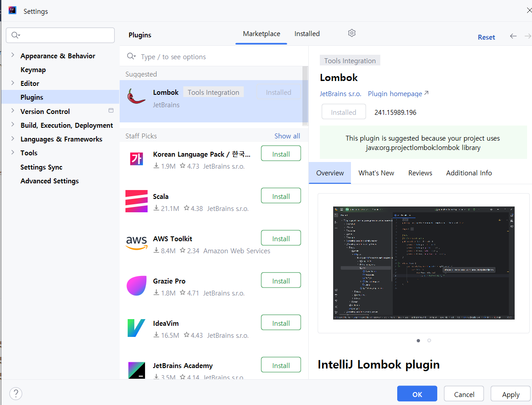Viewport: 532px width, 405px height.
Task: Expand the Version Control section
Action: click(12, 111)
